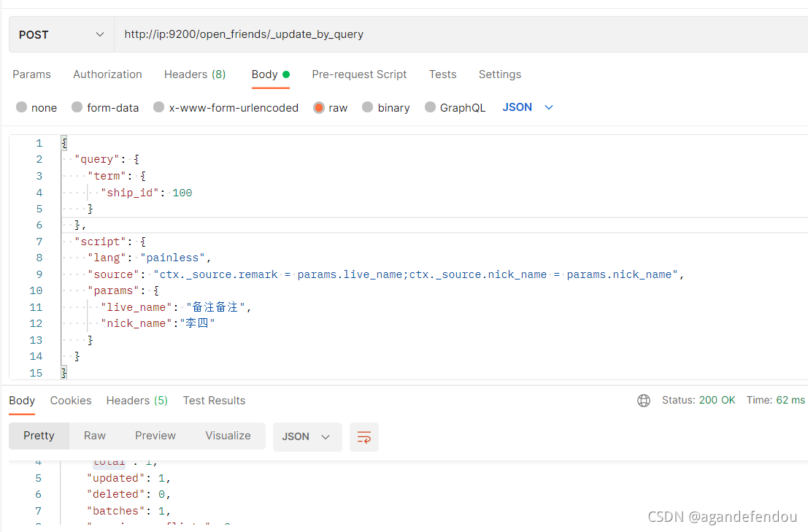The width and height of the screenshot is (808, 532).
Task: Switch to the Authorization tab
Action: 107,74
